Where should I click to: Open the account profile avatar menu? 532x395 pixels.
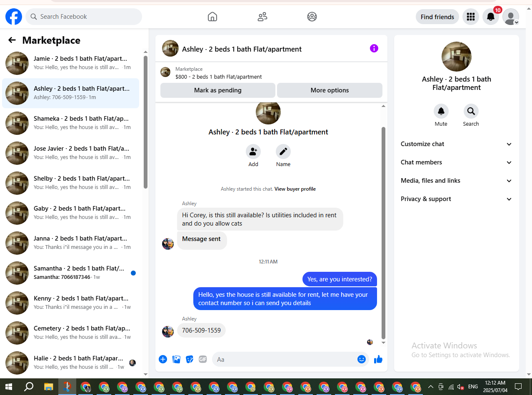coord(511,17)
